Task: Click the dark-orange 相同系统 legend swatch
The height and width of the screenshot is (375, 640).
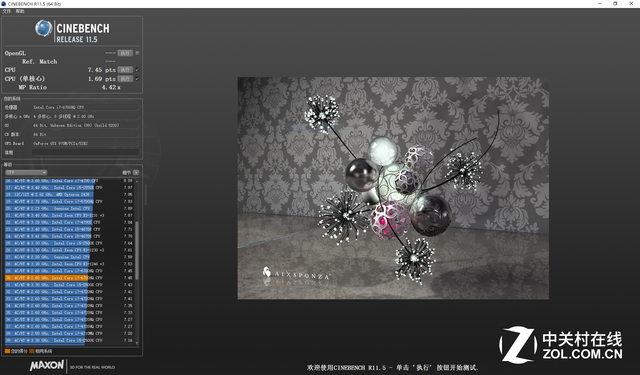Action: coord(32,351)
